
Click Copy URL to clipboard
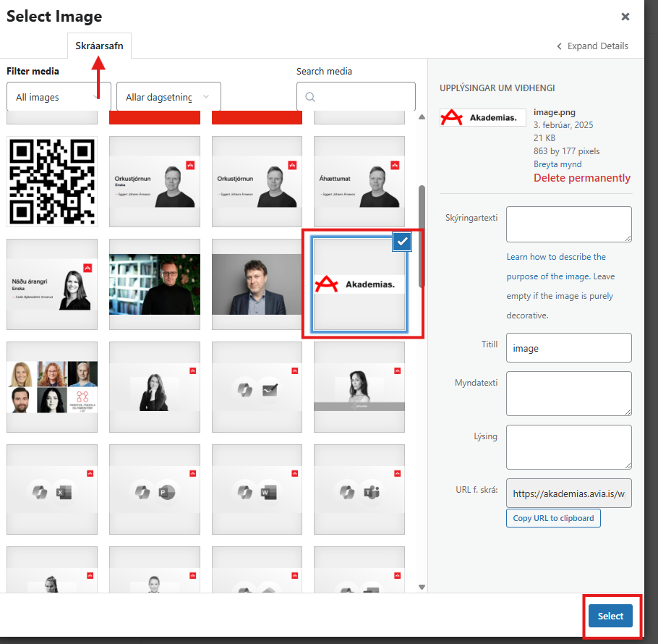553,518
